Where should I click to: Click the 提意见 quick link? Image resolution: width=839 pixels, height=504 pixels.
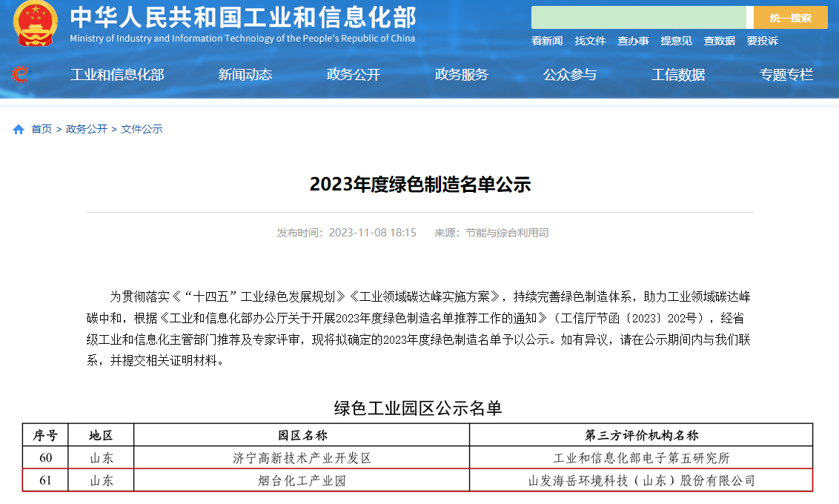pos(676,42)
